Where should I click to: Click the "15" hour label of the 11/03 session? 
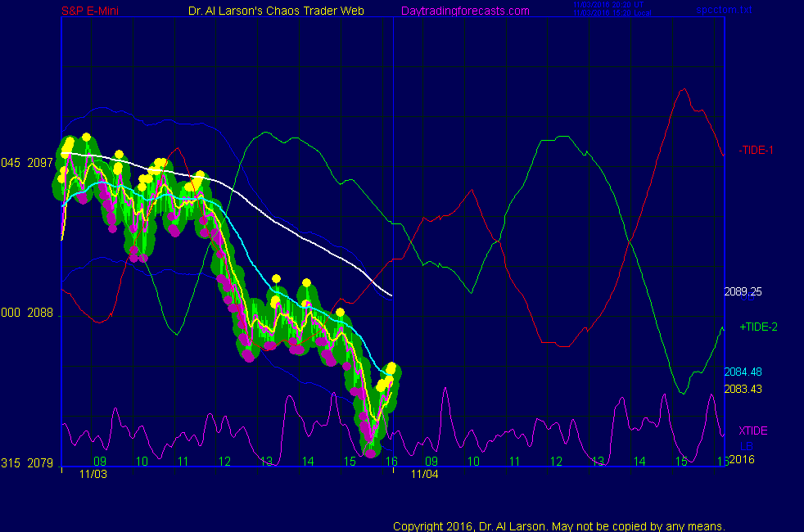click(x=350, y=462)
